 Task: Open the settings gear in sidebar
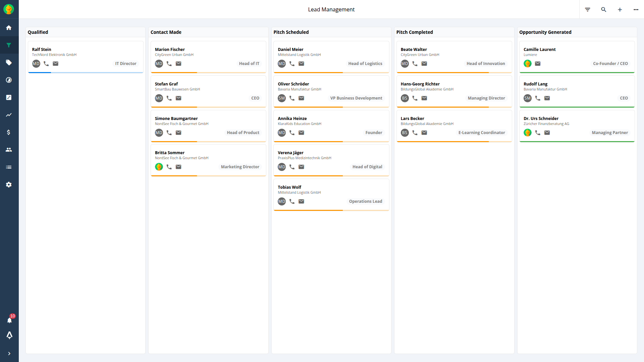[x=9, y=185]
